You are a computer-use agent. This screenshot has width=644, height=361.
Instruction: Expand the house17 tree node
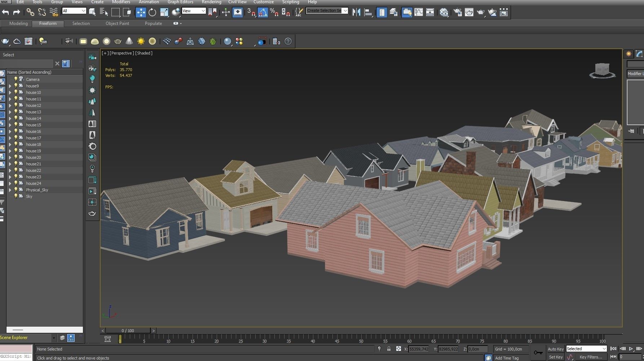10,138
